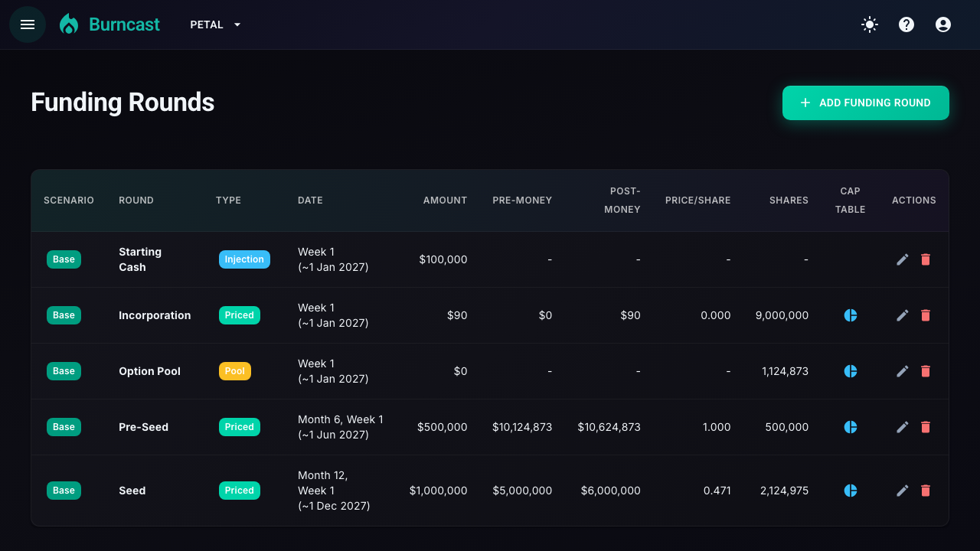Click the $100,000 amount cell
The image size is (980, 551).
click(x=443, y=259)
